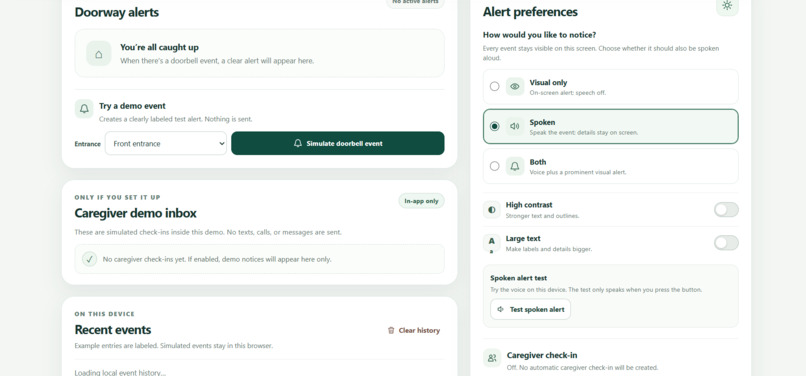
Task: Open the Front entrance dropdown
Action: click(166, 144)
